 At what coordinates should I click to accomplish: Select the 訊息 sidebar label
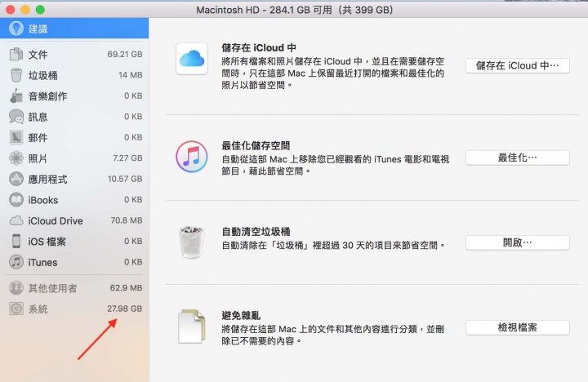38,117
